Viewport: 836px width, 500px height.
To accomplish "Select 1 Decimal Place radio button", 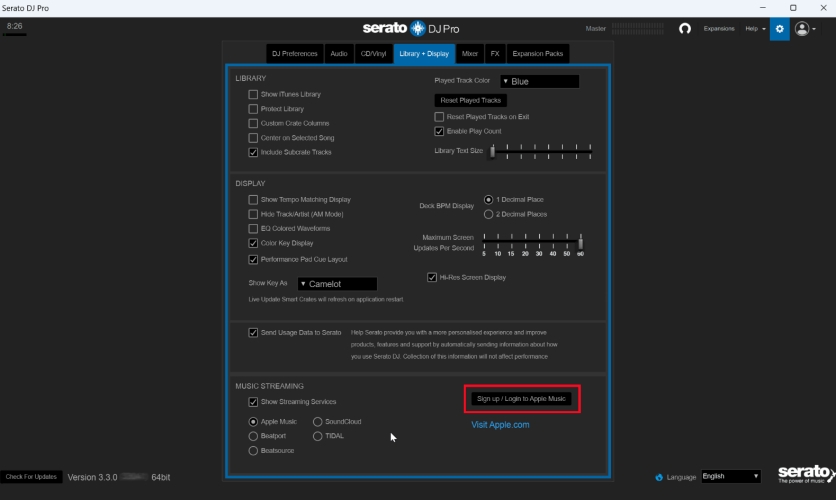I will pyautogui.click(x=488, y=199).
